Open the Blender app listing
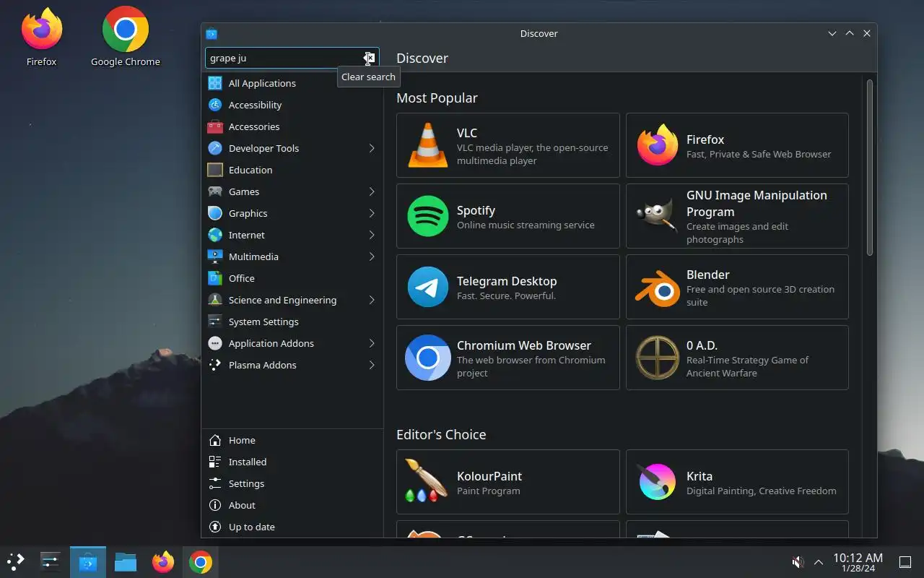The height and width of the screenshot is (578, 924). pyautogui.click(x=737, y=287)
